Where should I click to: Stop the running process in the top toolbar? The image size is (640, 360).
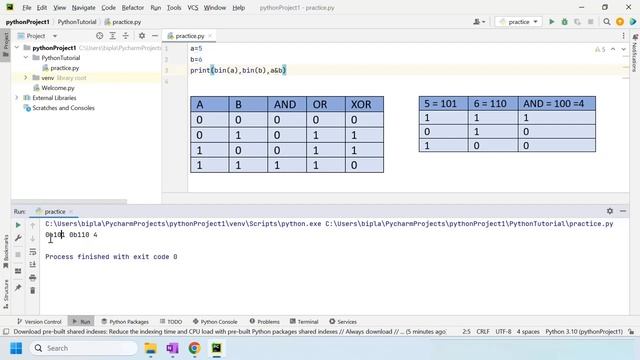pos(590,22)
